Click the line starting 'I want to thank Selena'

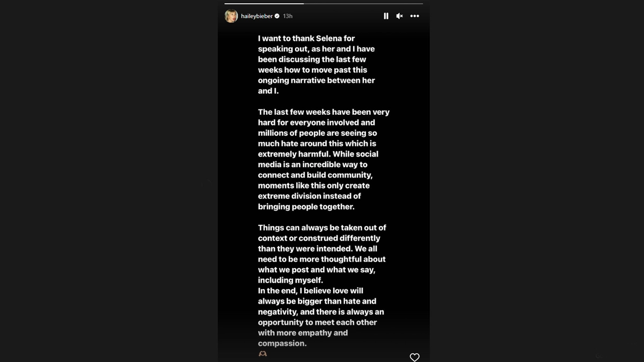coord(306,39)
